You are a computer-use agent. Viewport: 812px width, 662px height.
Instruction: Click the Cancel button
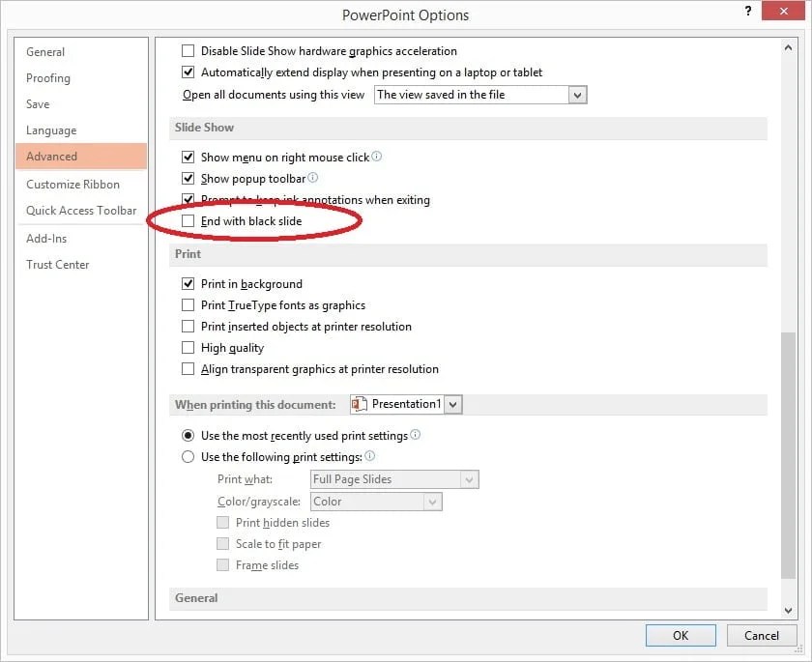click(762, 635)
